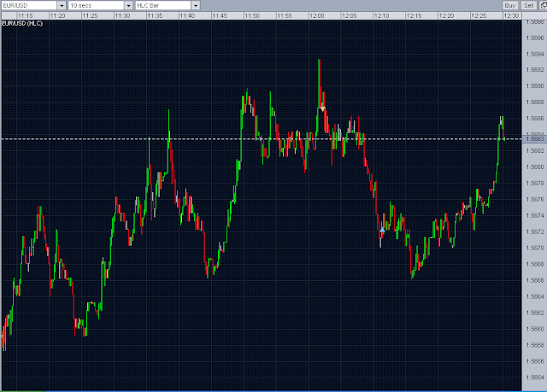Click the 1.5654 price axis label
The width and height of the screenshot is (547, 392).
535,377
